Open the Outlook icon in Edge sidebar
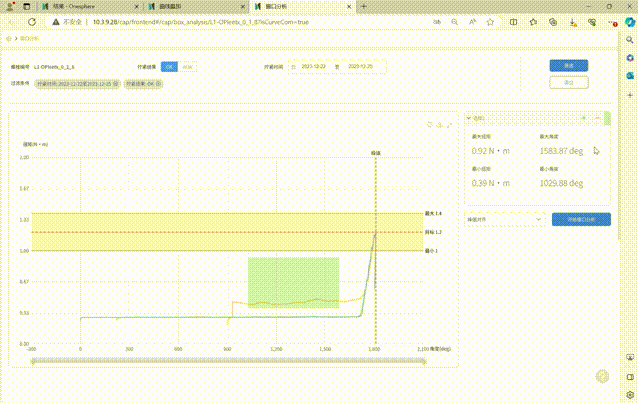 point(630,76)
